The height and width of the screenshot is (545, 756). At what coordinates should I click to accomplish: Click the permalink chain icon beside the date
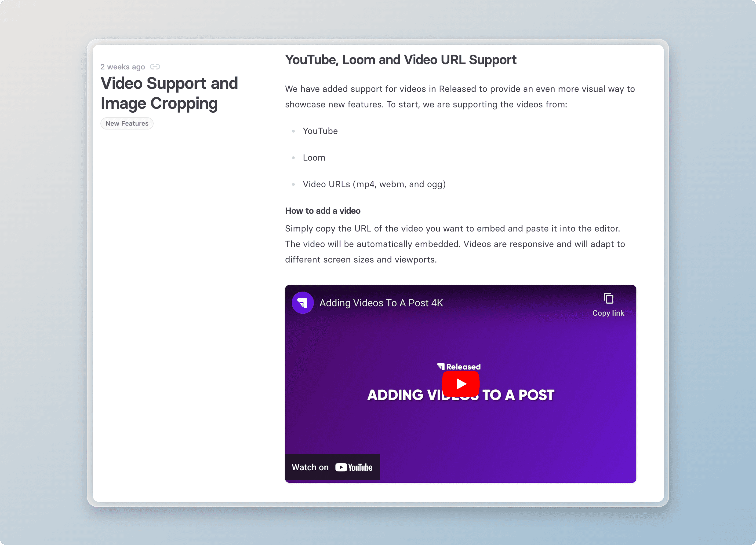[155, 67]
